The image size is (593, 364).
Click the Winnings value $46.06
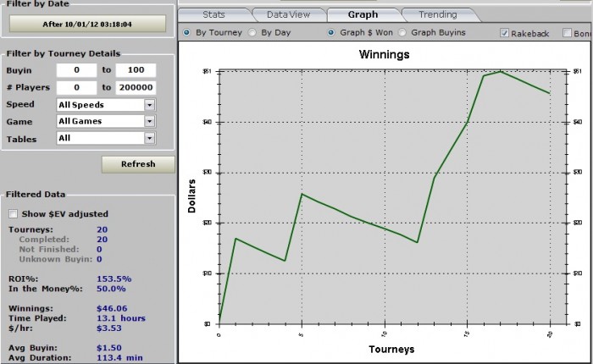pos(112,308)
